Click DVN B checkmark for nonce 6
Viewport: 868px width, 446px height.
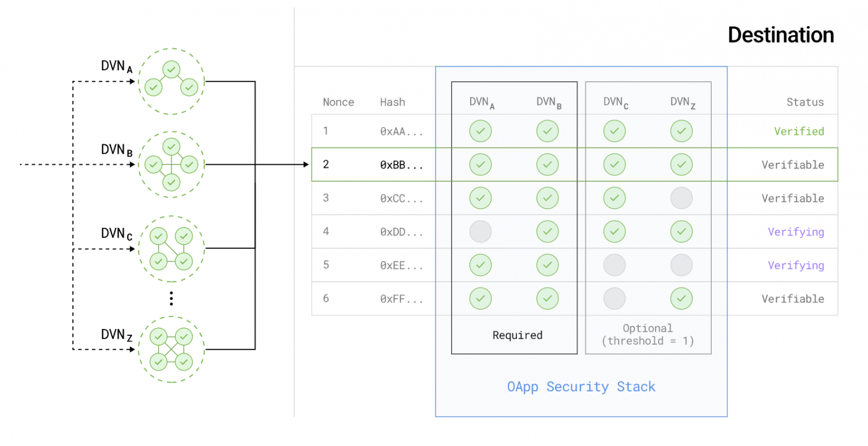[548, 299]
